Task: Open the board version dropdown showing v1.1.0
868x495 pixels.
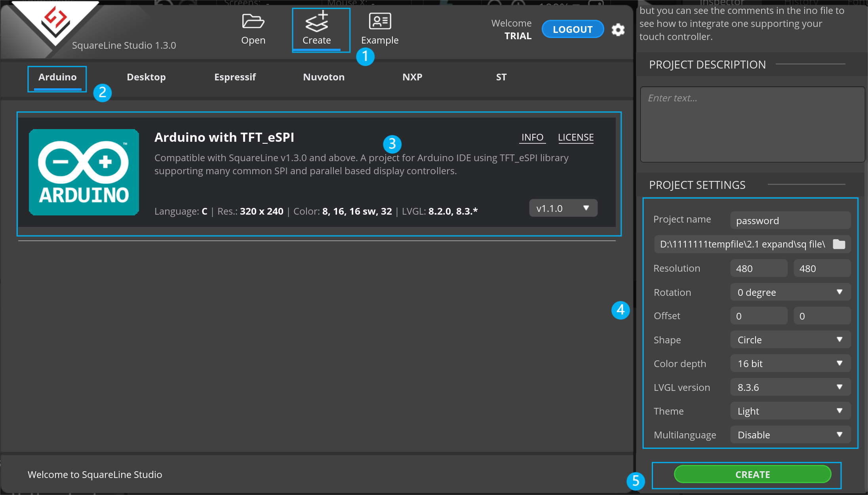Action: click(x=563, y=208)
